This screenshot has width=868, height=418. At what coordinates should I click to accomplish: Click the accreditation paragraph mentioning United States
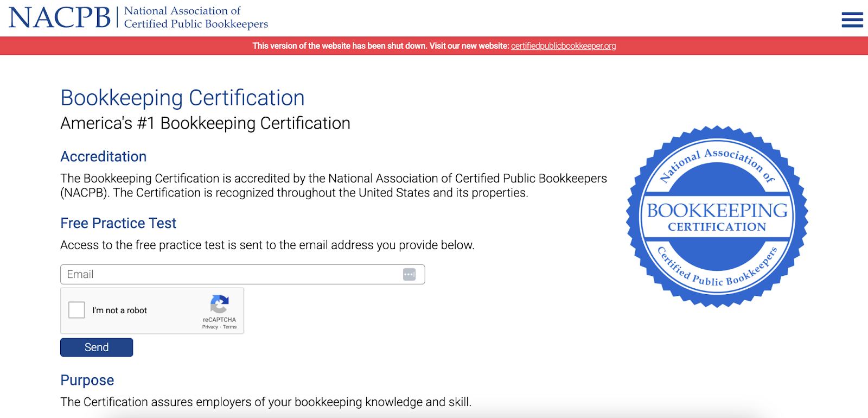[x=333, y=186]
